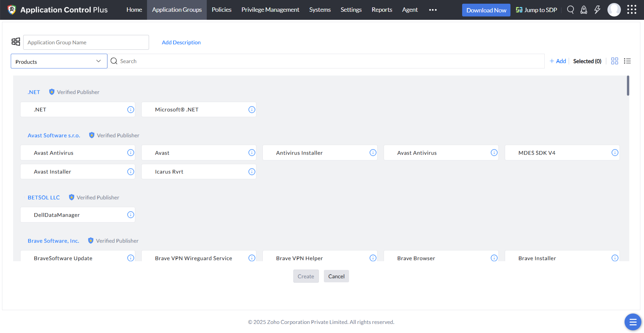The width and height of the screenshot is (644, 333).
Task: Show info for MDES SDK V4
Action: [x=615, y=153]
